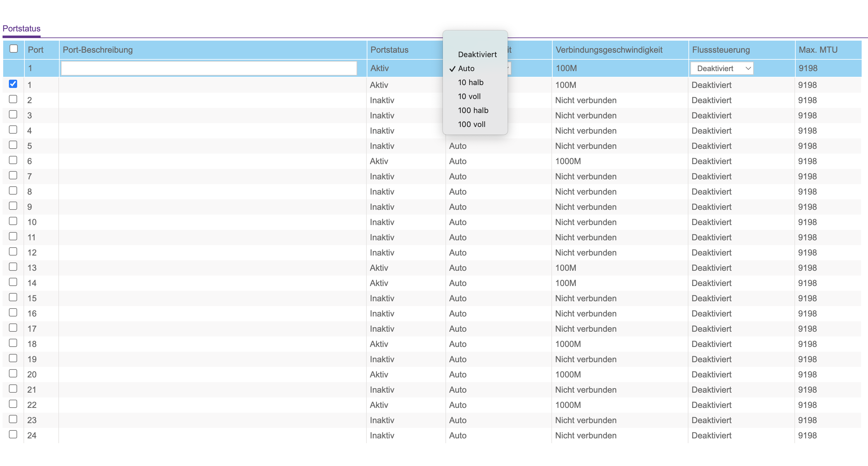868x466 pixels.
Task: Click the Port-Beschreibung column header
Action: tap(98, 50)
